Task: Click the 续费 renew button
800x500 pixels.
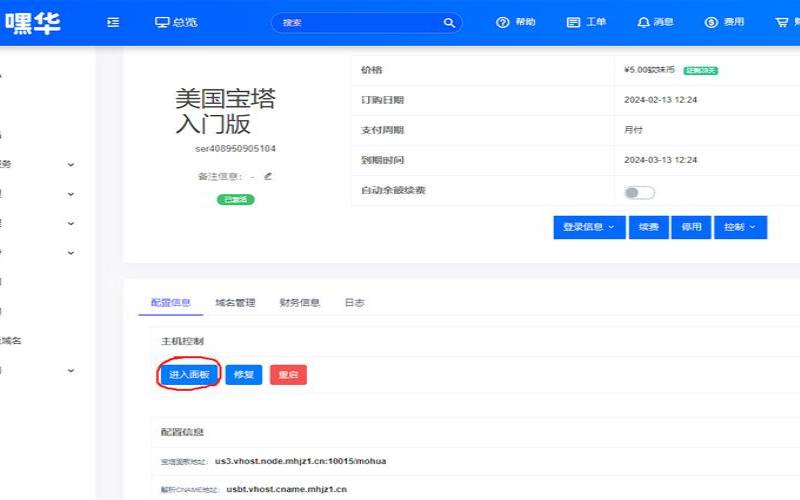Action: 648,228
